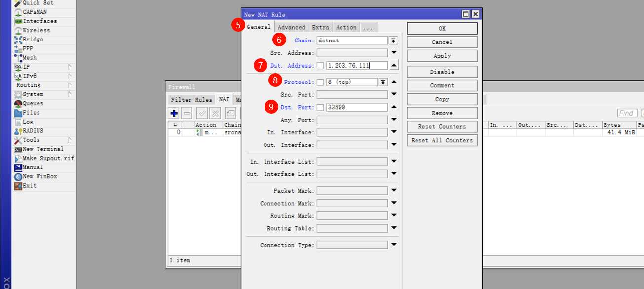Image resolution: width=644 pixels, height=289 pixels.
Task: Switch to Filter Rules tab in Firewall
Action: tap(191, 100)
